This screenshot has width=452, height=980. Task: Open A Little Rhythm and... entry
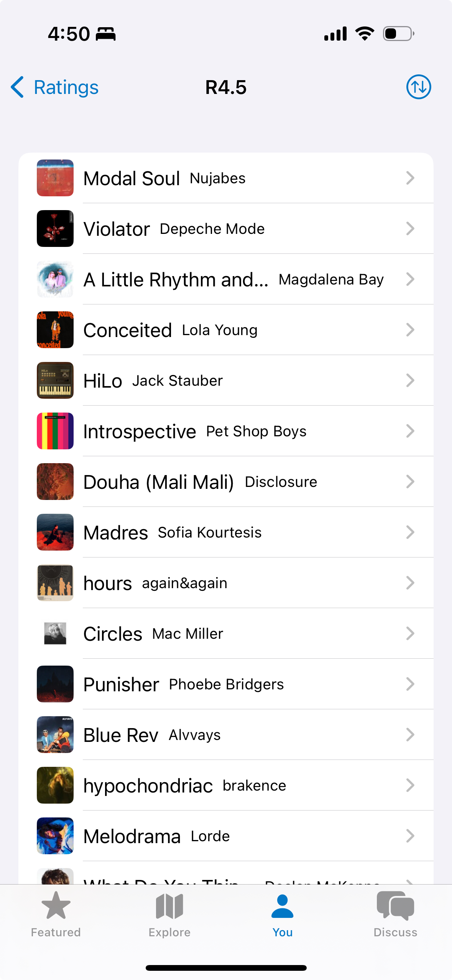(x=233, y=280)
